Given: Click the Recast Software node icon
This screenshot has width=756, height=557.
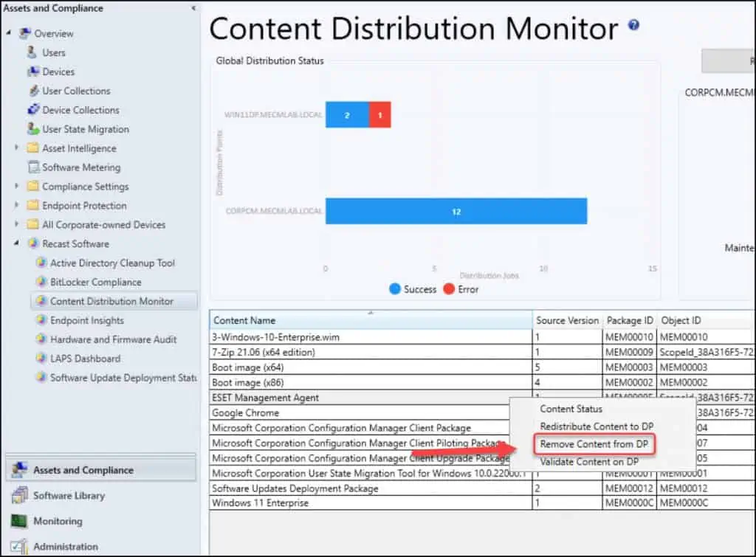Looking at the screenshot, I should tap(33, 243).
